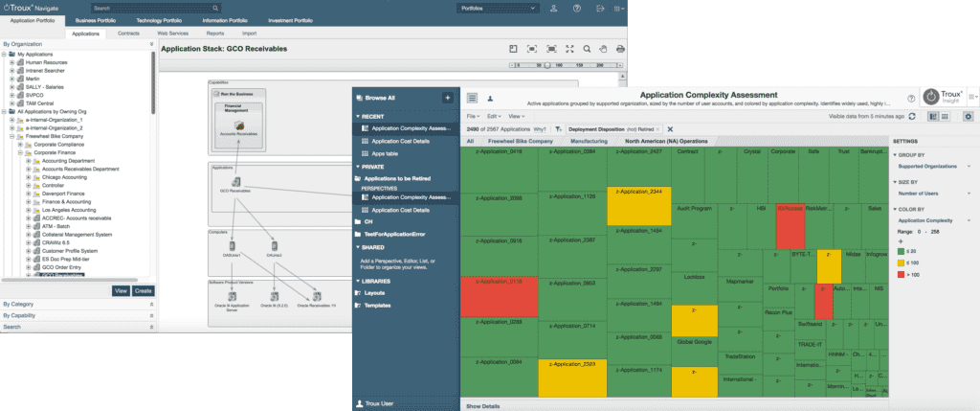Click the green ≤ 20 color swatch
The image size is (980, 411).
901,251
